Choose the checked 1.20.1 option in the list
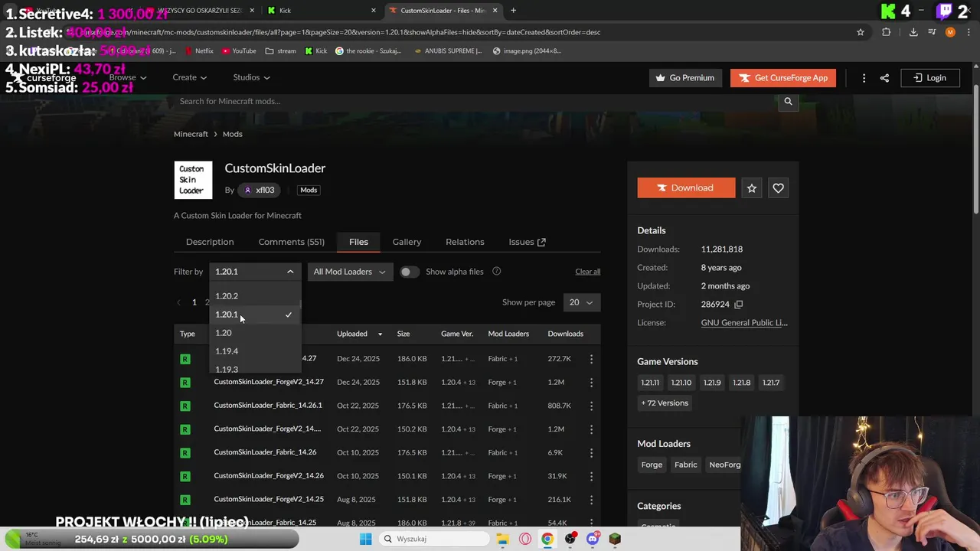This screenshot has height=551, width=980. (x=255, y=315)
